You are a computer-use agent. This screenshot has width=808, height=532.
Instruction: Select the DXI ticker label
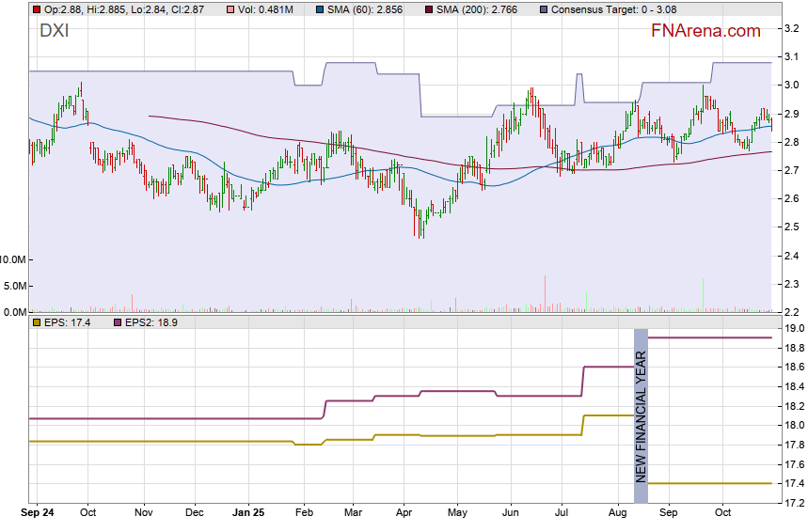click(54, 30)
